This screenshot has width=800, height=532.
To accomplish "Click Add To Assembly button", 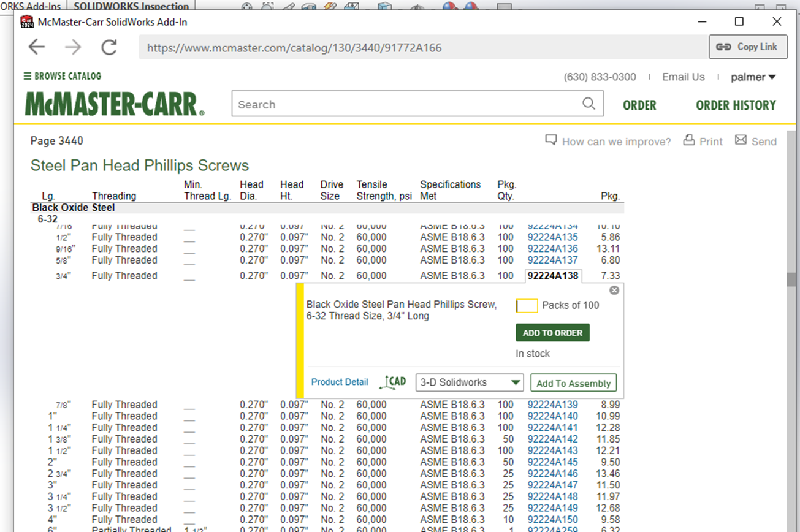I will click(x=573, y=383).
